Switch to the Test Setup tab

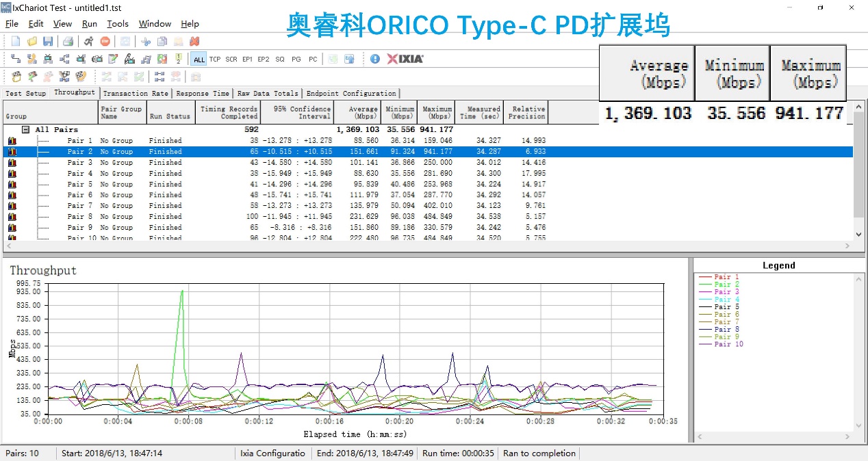point(26,94)
